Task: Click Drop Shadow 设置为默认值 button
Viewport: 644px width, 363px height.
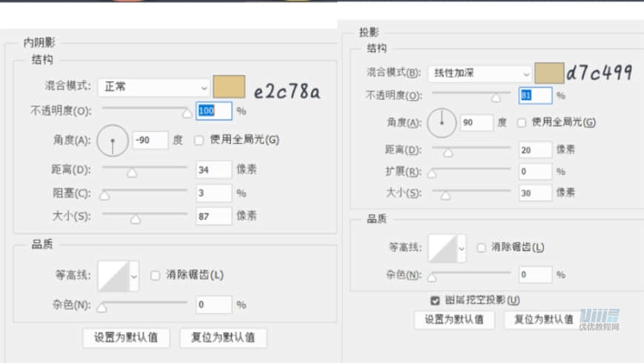Action: tap(454, 319)
